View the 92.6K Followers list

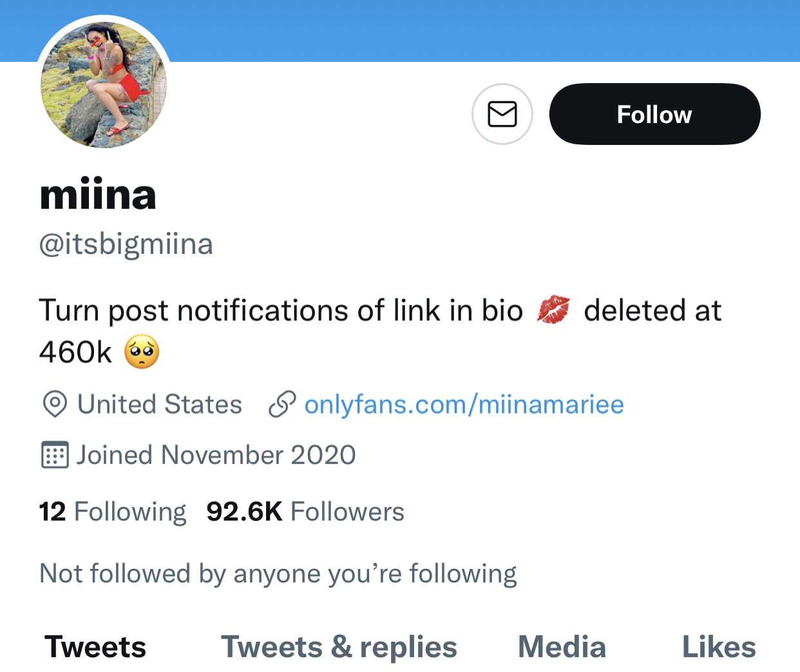click(305, 512)
